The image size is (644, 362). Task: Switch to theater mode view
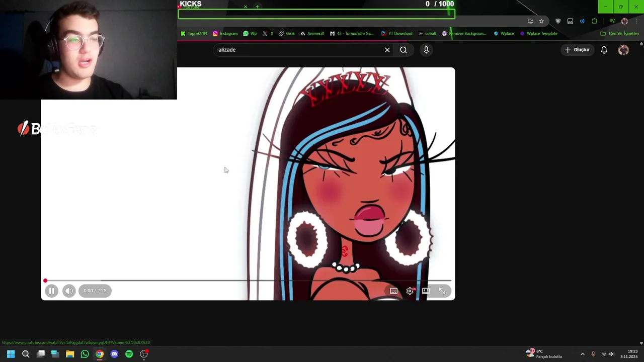(x=426, y=291)
